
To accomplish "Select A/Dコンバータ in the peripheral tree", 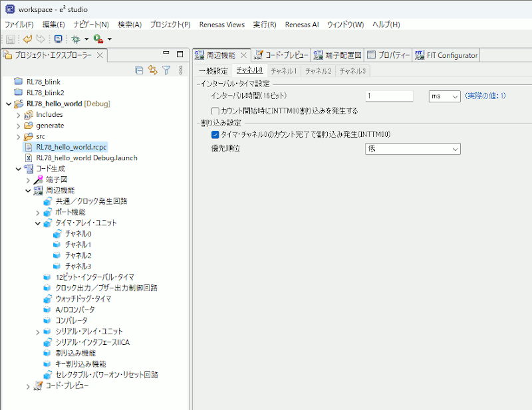I will 75,310.
